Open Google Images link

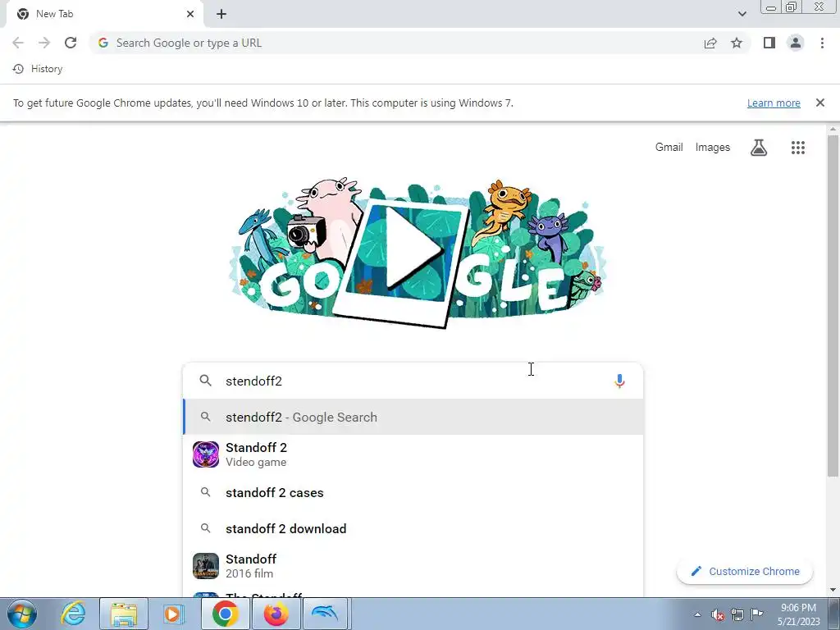pyautogui.click(x=713, y=148)
